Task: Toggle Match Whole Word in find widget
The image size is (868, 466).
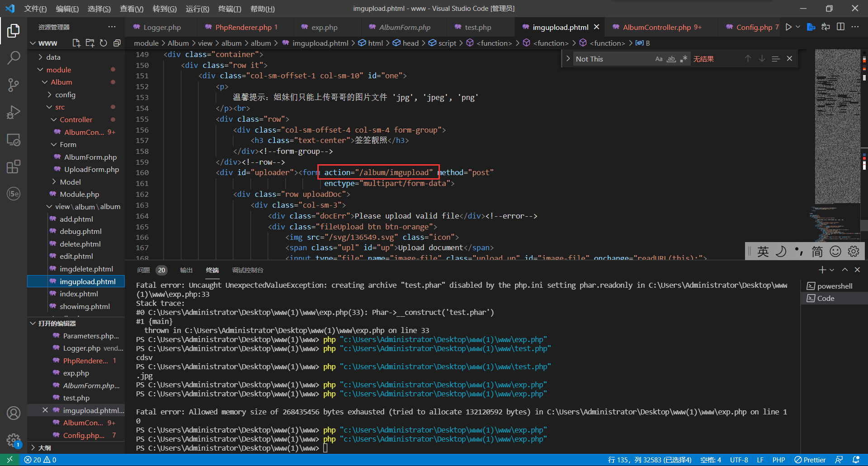Action: point(671,59)
